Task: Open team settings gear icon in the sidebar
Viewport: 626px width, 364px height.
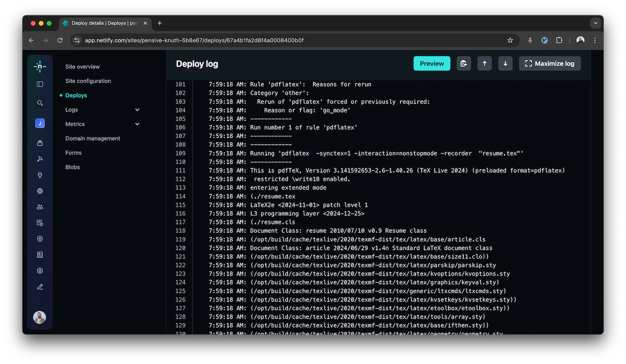Action: (40, 271)
